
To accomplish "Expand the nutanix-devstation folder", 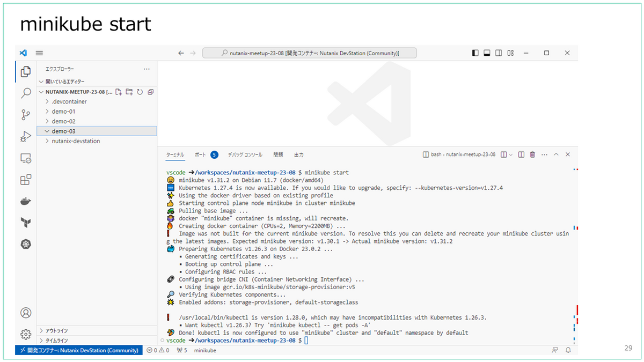I will point(97,141).
